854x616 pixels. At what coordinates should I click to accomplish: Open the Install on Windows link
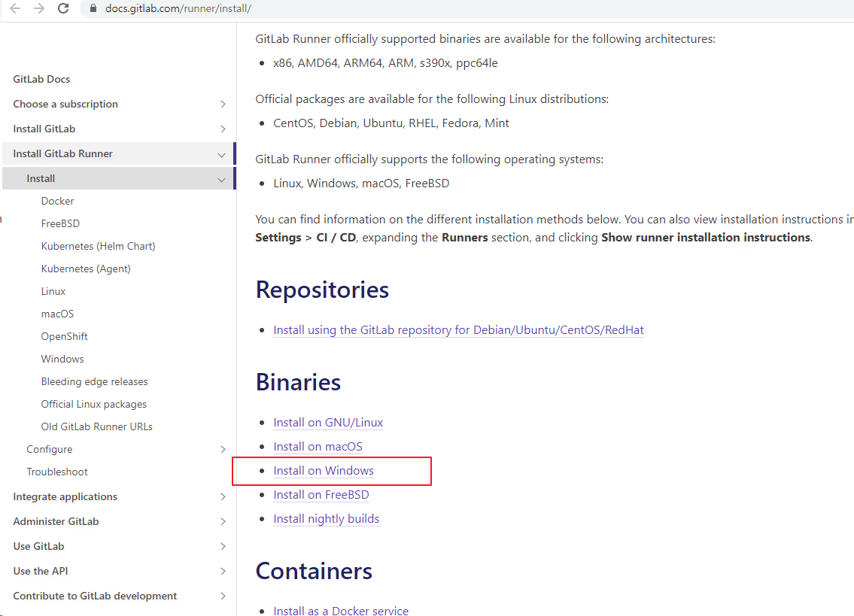click(x=324, y=471)
